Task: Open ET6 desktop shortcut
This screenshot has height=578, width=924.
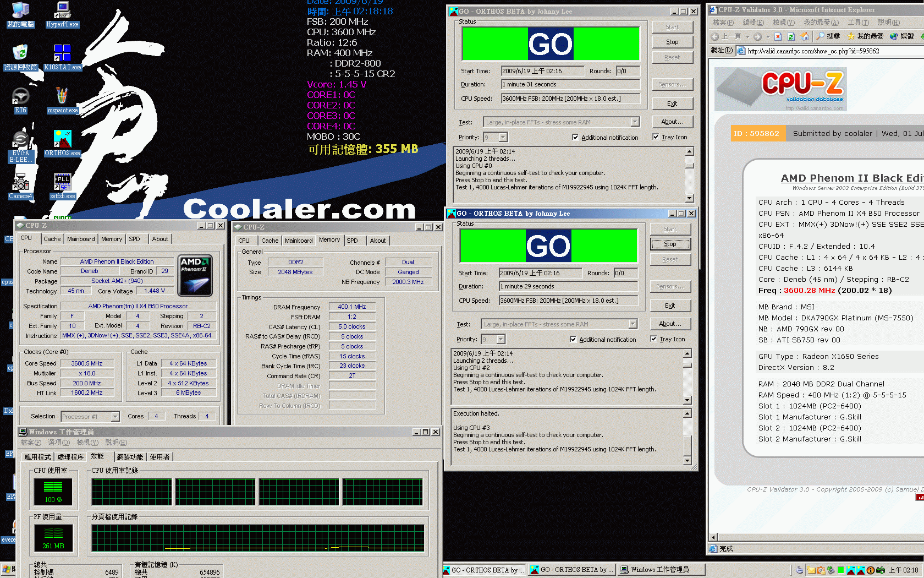Action: pyautogui.click(x=20, y=100)
